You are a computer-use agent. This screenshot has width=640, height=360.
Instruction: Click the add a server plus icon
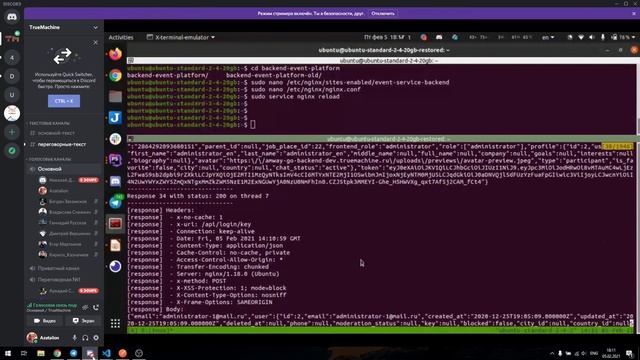12,132
